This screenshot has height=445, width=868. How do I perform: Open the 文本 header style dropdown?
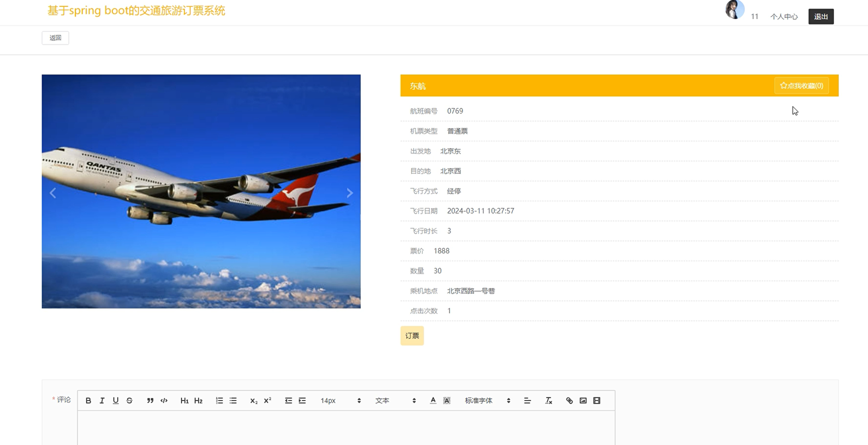[396, 400]
